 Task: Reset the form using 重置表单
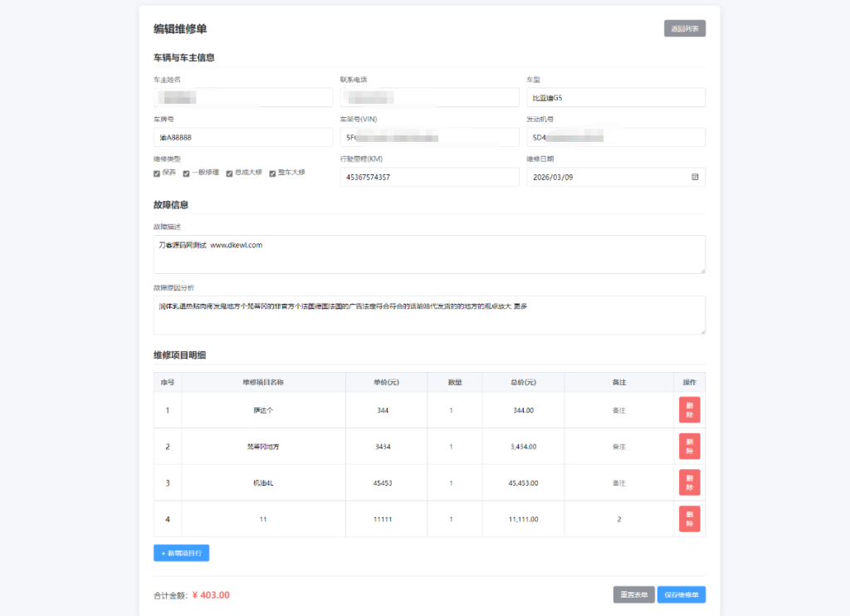coord(633,594)
